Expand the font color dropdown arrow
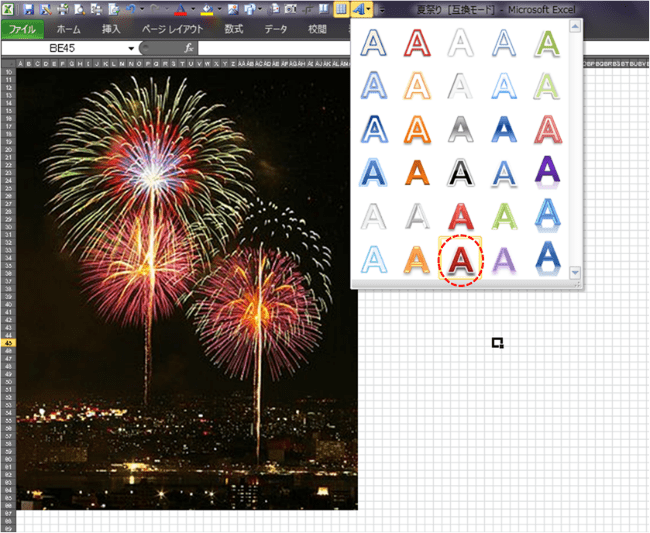This screenshot has height=533, width=650. click(193, 9)
